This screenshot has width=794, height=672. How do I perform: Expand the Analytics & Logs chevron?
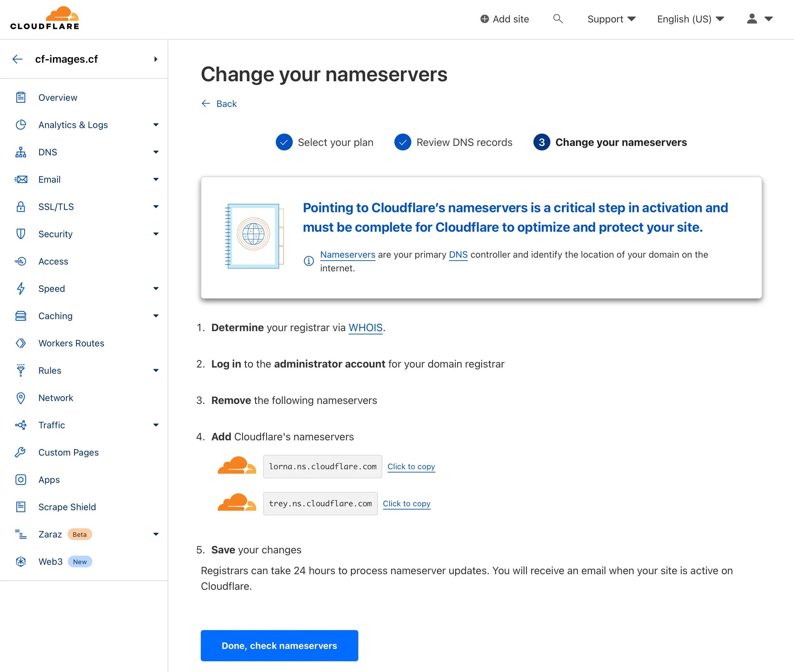pyautogui.click(x=156, y=124)
